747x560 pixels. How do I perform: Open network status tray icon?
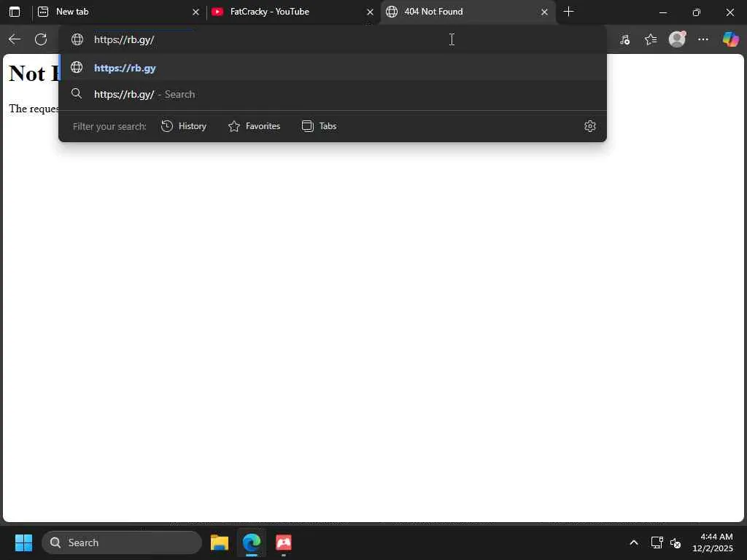[657, 542]
